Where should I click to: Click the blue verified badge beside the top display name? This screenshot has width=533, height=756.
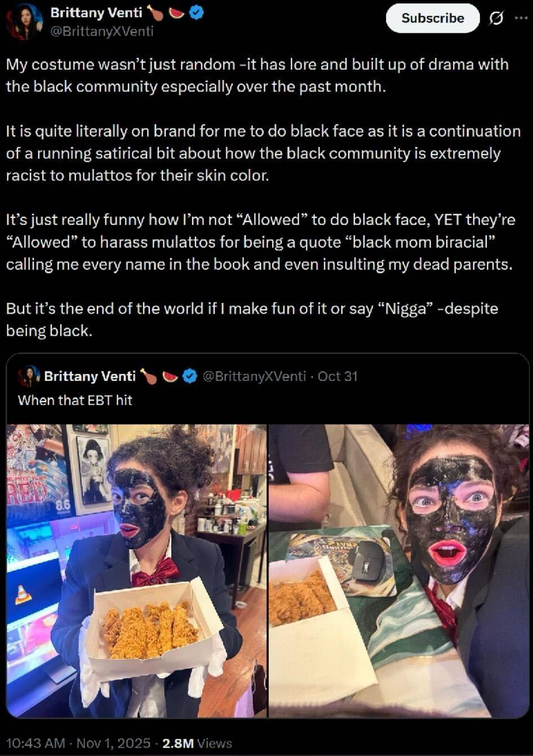[x=196, y=13]
